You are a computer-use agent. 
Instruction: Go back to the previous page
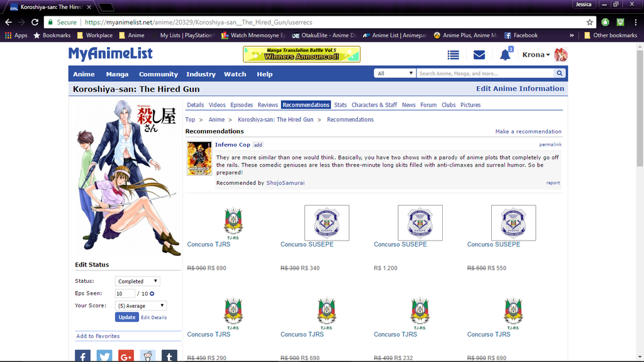click(x=9, y=22)
